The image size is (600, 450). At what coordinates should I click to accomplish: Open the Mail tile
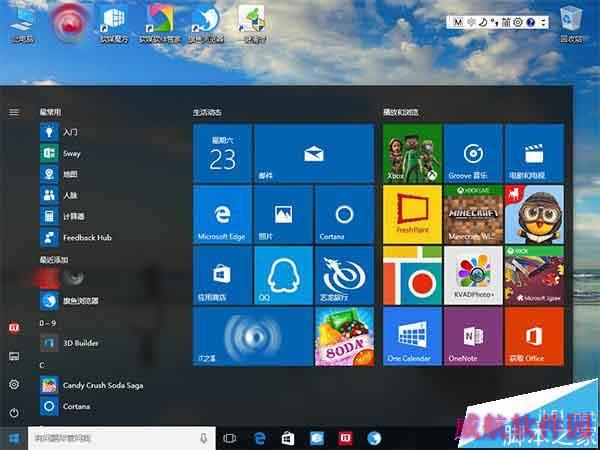point(314,153)
